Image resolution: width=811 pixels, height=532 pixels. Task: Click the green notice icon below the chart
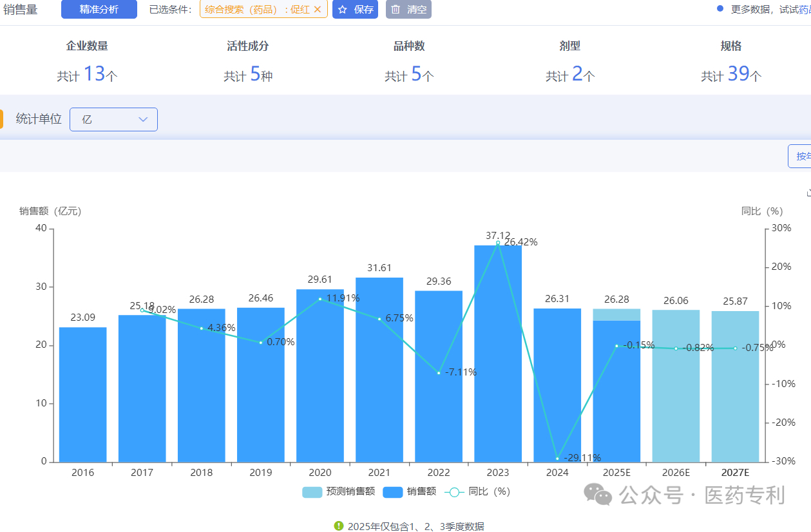pyautogui.click(x=339, y=526)
